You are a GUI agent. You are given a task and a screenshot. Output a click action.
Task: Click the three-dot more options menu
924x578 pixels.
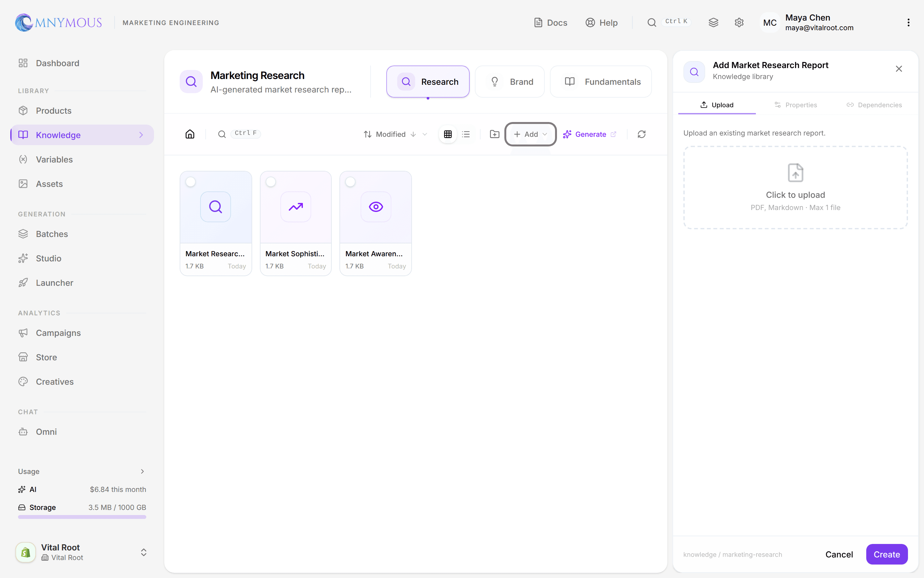[x=908, y=22]
